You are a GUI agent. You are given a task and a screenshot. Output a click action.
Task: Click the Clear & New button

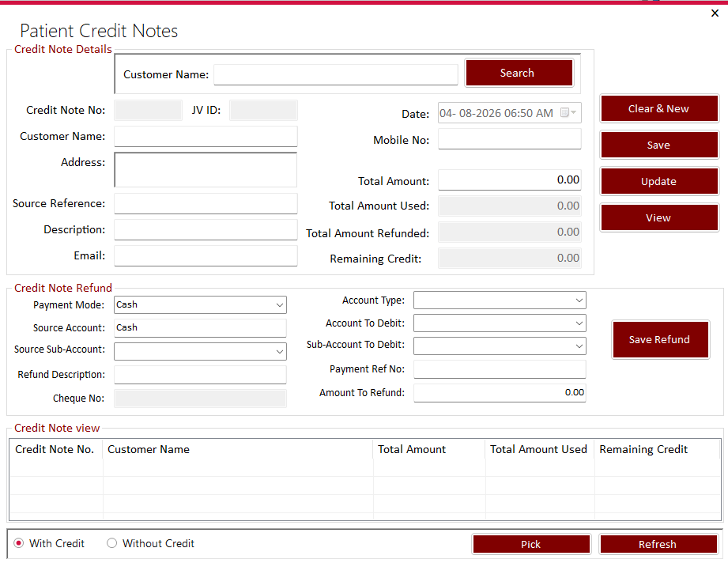[x=659, y=108]
